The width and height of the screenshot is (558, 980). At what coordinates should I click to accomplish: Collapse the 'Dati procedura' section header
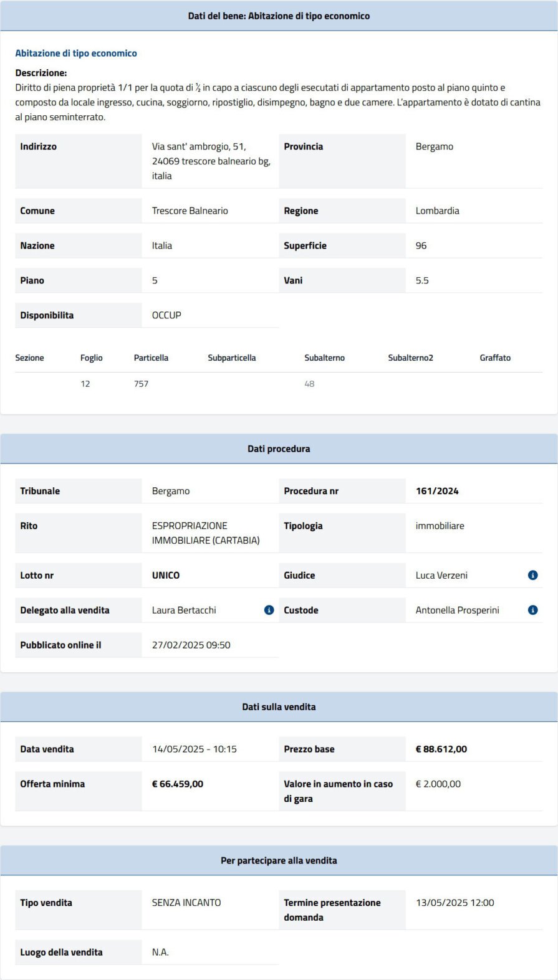279,449
